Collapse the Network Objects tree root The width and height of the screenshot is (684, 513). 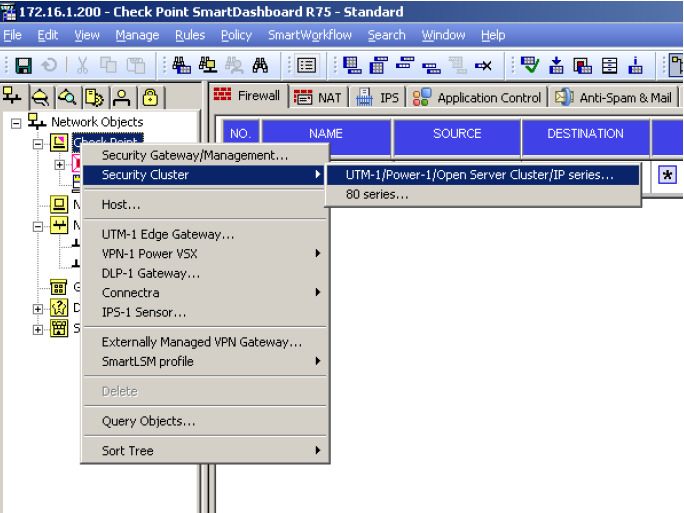tap(16, 124)
